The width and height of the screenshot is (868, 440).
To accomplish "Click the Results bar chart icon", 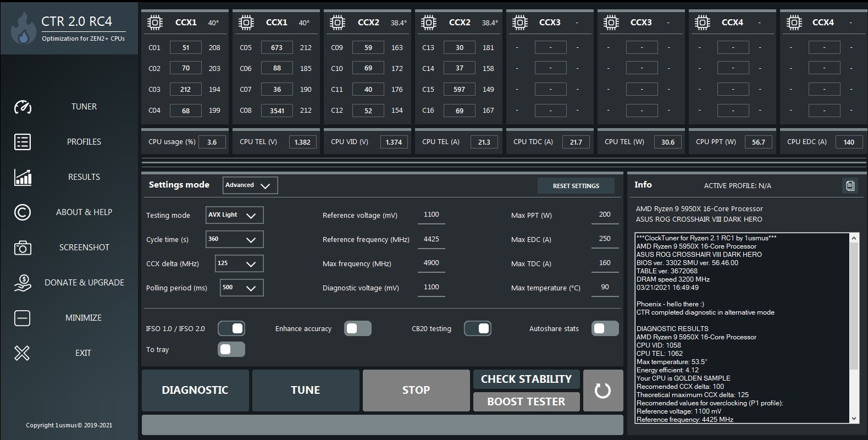I will click(x=23, y=177).
